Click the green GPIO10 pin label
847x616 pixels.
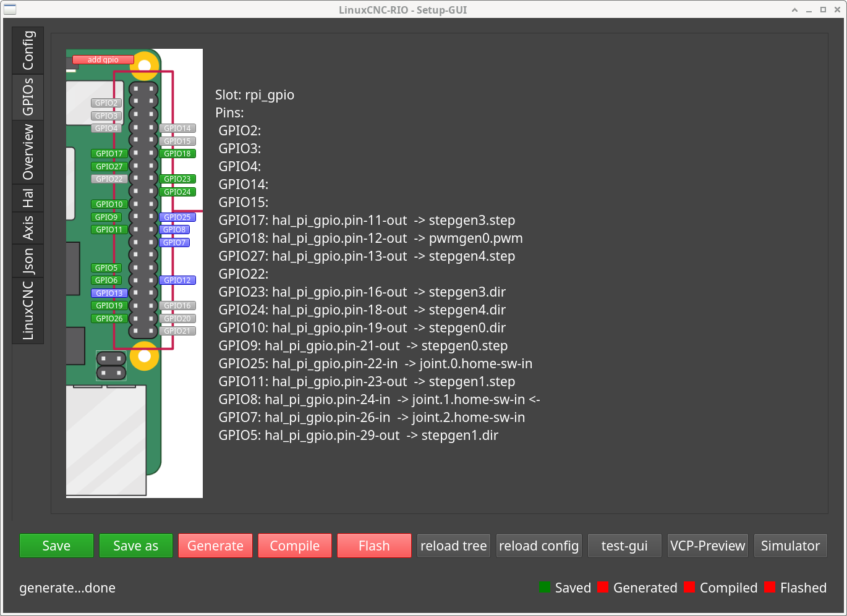[109, 205]
